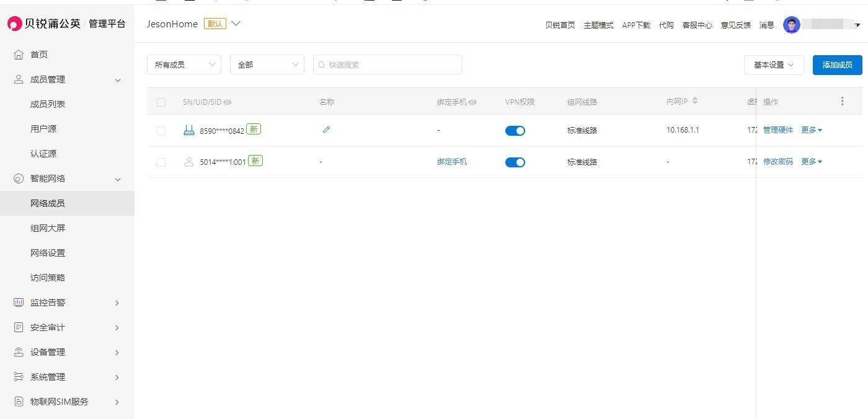
Task: Click the device icon beside 设备管理
Action: (x=19, y=352)
